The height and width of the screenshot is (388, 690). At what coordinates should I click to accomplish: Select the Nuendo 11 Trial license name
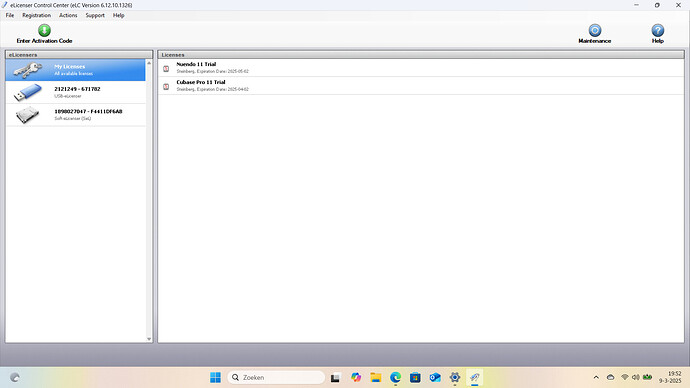click(196, 64)
